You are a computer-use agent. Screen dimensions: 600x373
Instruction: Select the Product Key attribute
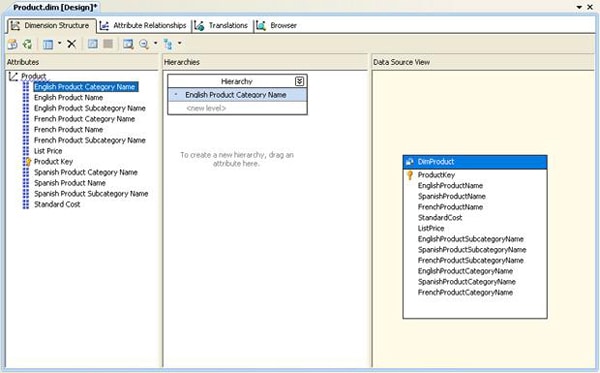pos(53,162)
